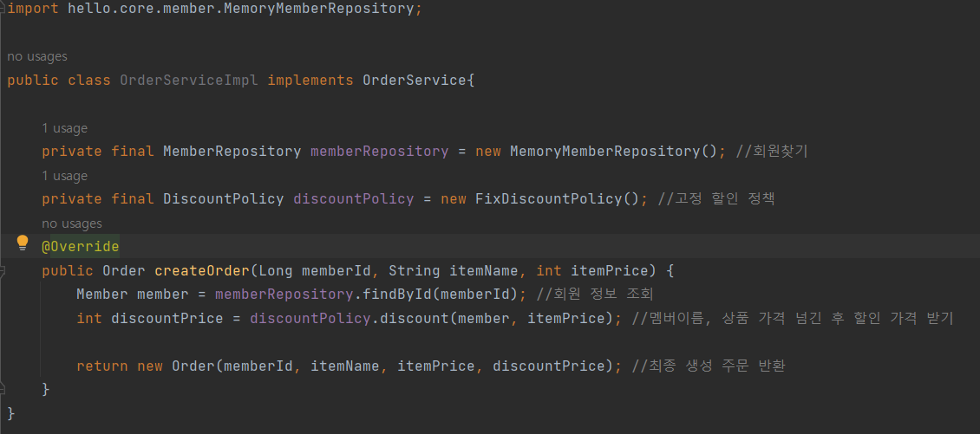980x434 pixels.
Task: Click the //고정 할인 정책 comment
Action: (716, 198)
